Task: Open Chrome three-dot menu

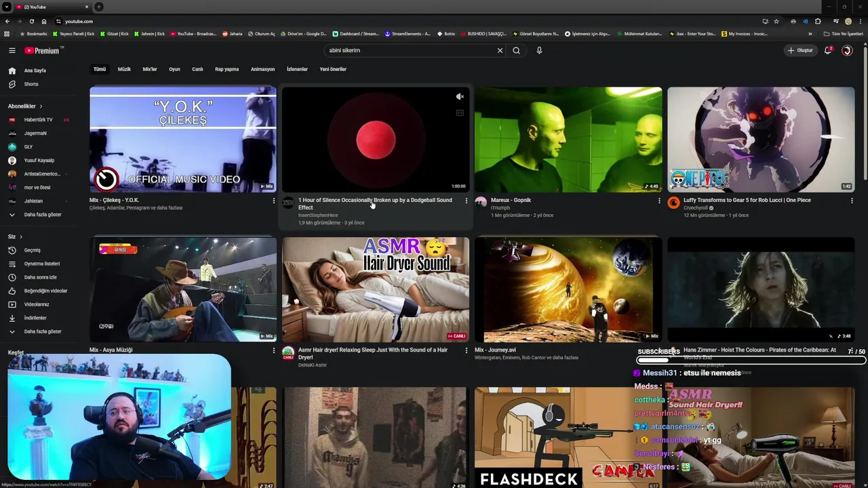Action: point(860,21)
